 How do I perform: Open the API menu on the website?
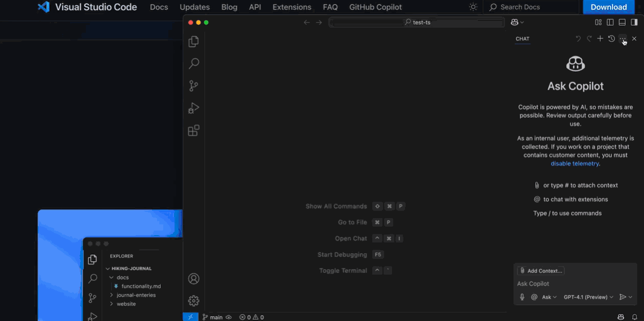coord(255,7)
